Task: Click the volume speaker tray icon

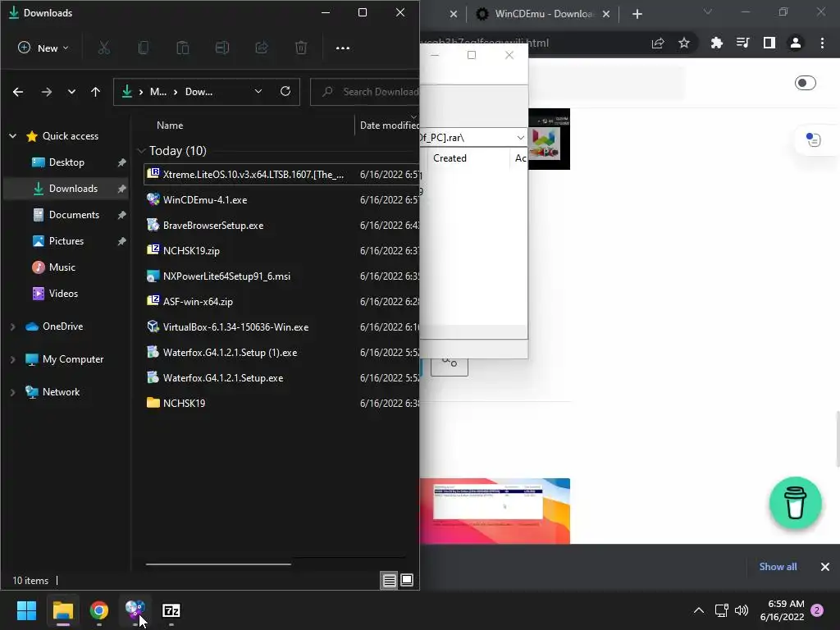Action: (x=742, y=610)
